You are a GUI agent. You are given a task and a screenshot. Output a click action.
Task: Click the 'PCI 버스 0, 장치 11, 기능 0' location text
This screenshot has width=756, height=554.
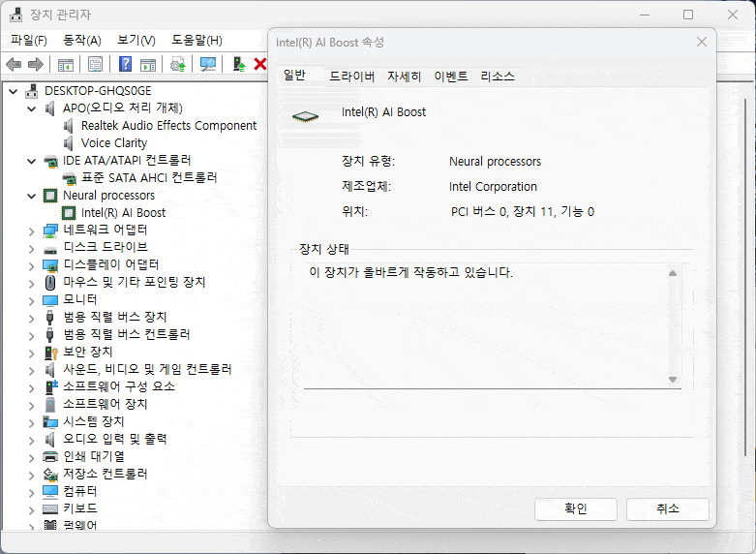click(523, 212)
